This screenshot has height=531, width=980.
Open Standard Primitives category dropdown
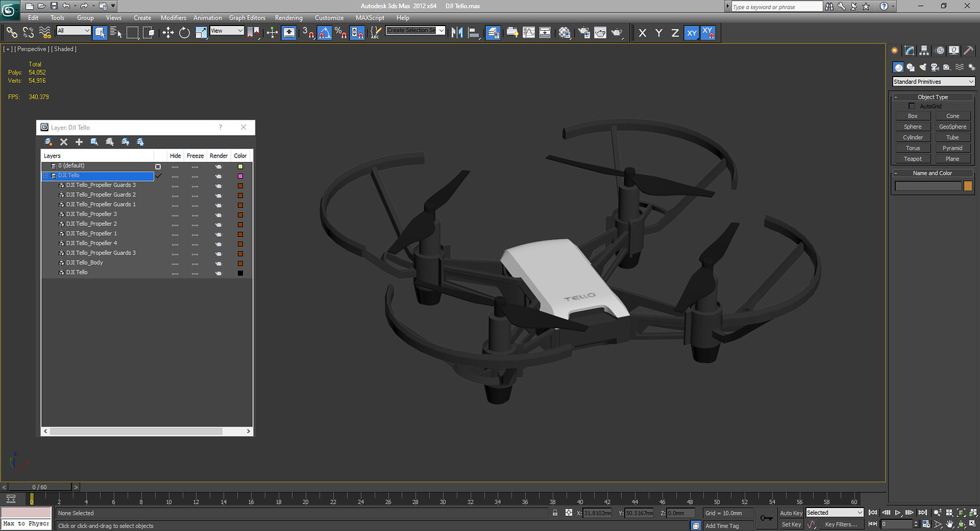pos(934,82)
